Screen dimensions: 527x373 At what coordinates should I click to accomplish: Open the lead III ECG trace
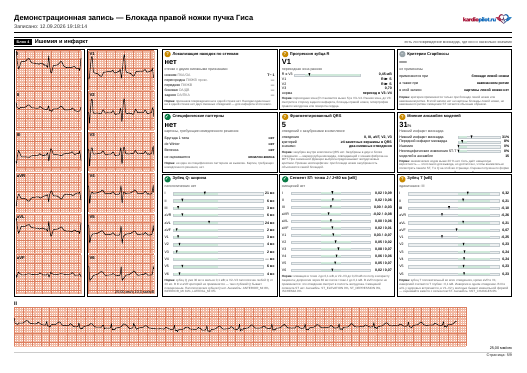tap(49, 151)
